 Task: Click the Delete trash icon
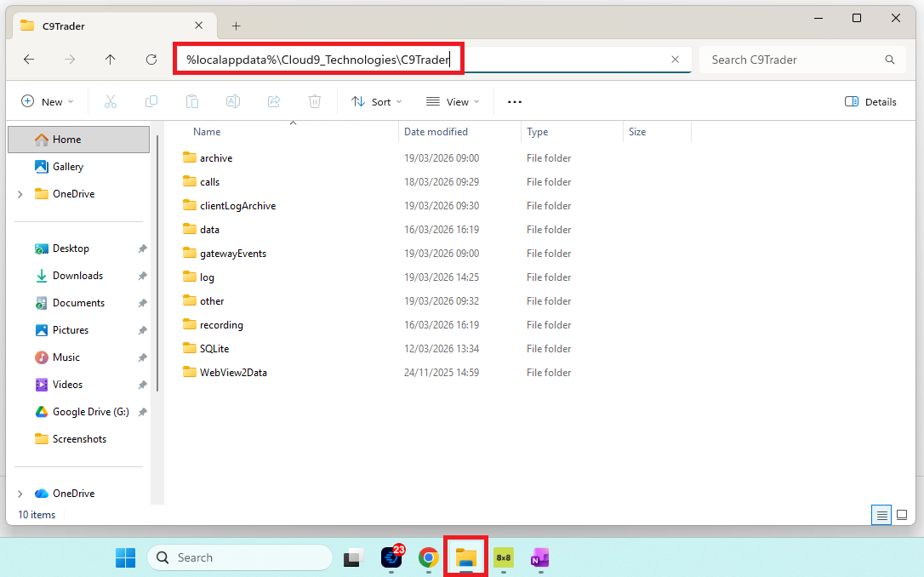tap(315, 101)
